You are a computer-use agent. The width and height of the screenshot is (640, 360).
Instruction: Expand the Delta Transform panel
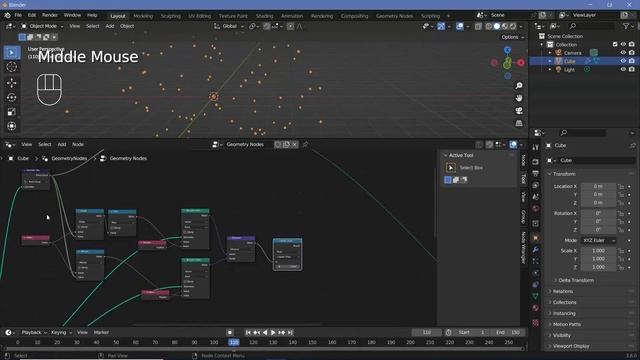576,280
